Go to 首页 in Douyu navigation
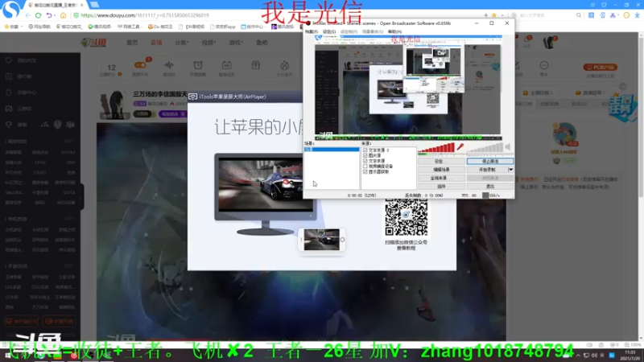Viewport: 644px width, 362px height. [132, 43]
